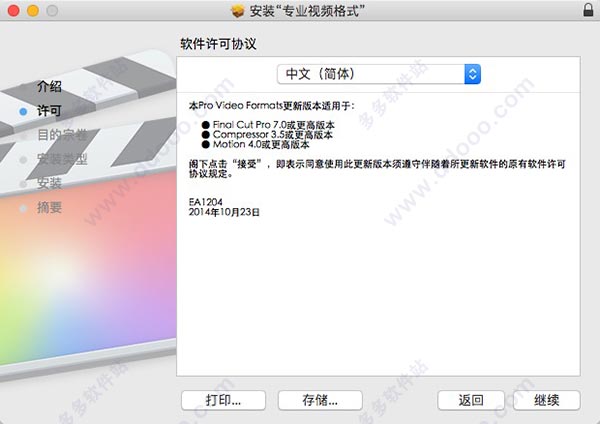Image resolution: width=600 pixels, height=424 pixels.
Task: Close the installer window with red button
Action: click(14, 10)
